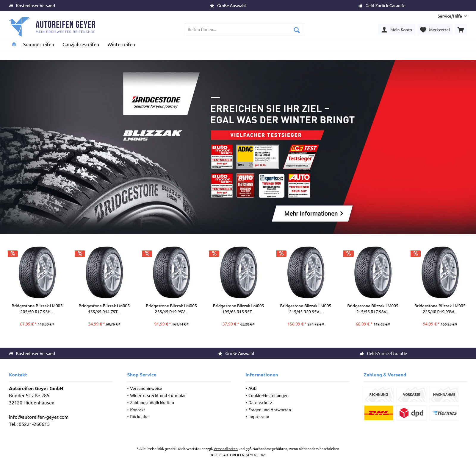
Task: Click the search magnifier icon
Action: tap(297, 30)
